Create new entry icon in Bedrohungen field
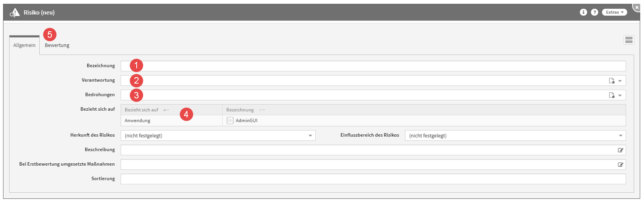Screen dimensions: 644x203 click(x=612, y=95)
